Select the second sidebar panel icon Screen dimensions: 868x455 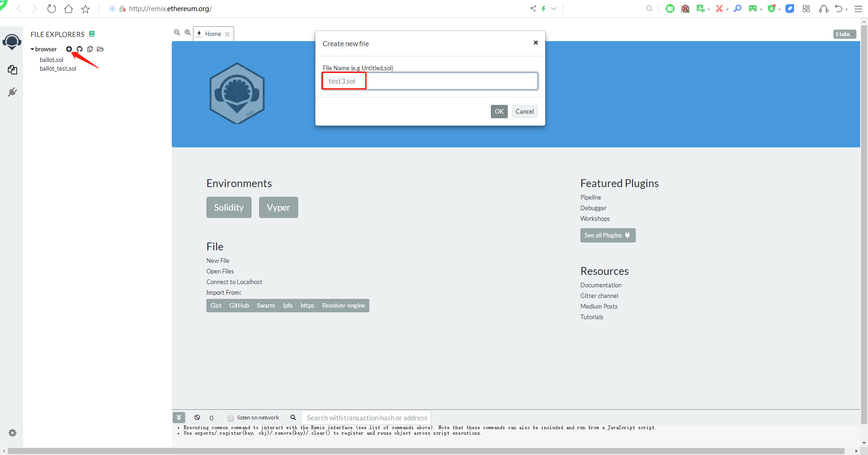(x=12, y=69)
